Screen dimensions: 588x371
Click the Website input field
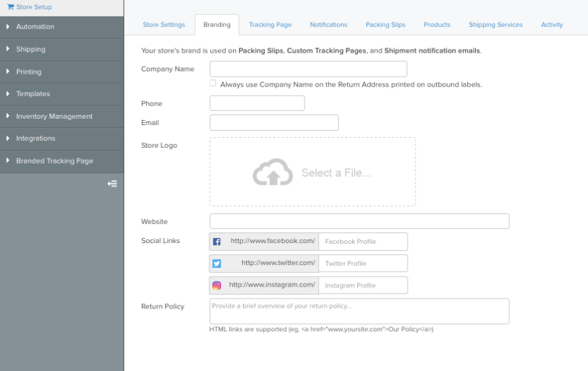point(359,221)
